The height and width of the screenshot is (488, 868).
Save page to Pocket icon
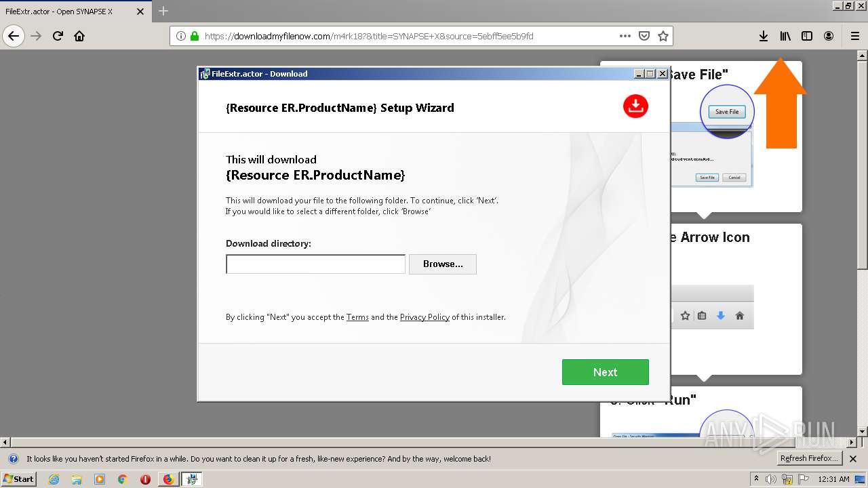644,36
